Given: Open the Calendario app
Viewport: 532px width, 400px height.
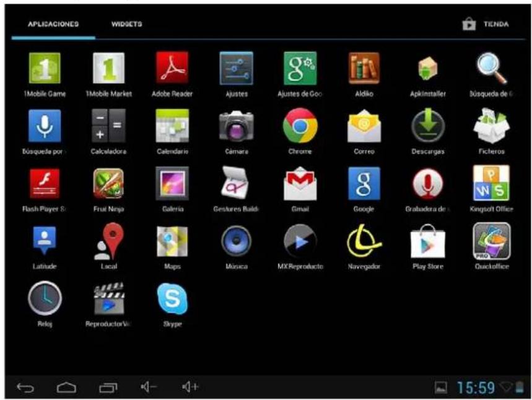Looking at the screenshot, I should pos(172,126).
